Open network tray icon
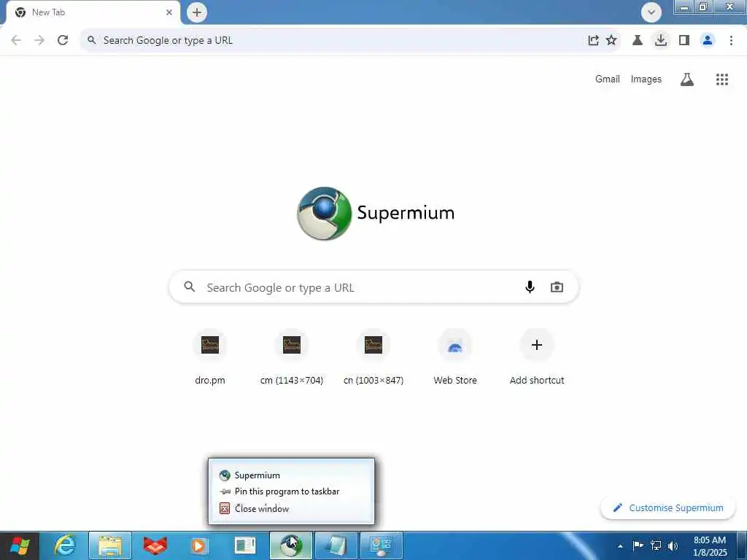Screen dimensions: 747x560 tap(656, 545)
